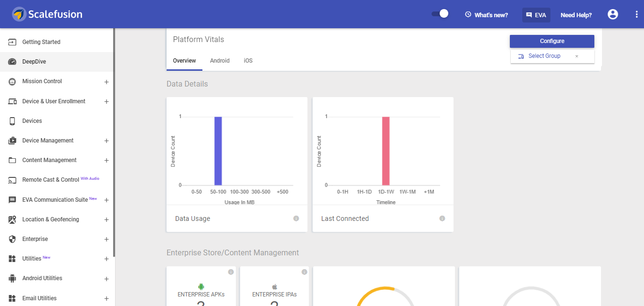Switch to the iOS tab
The image size is (644, 306).
(248, 61)
